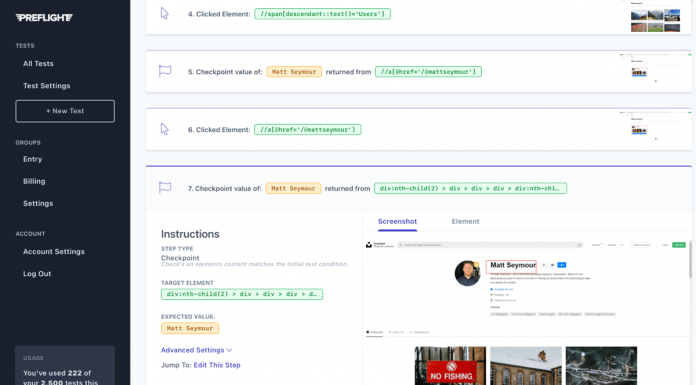
Task: Open the Entry group
Action: [32, 159]
